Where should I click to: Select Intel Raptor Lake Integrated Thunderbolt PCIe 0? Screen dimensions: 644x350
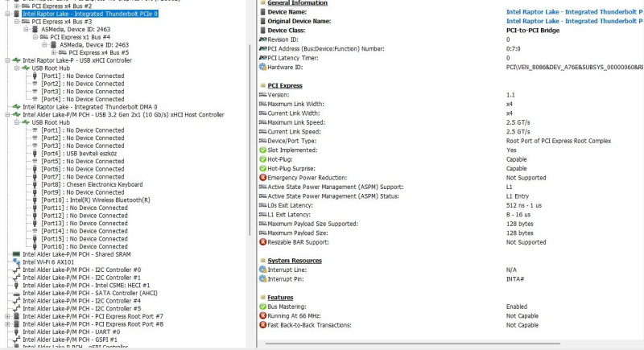coord(90,14)
